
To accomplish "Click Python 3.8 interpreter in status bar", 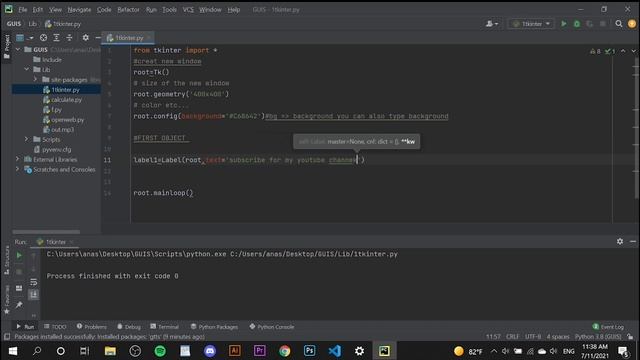I will tap(598, 337).
